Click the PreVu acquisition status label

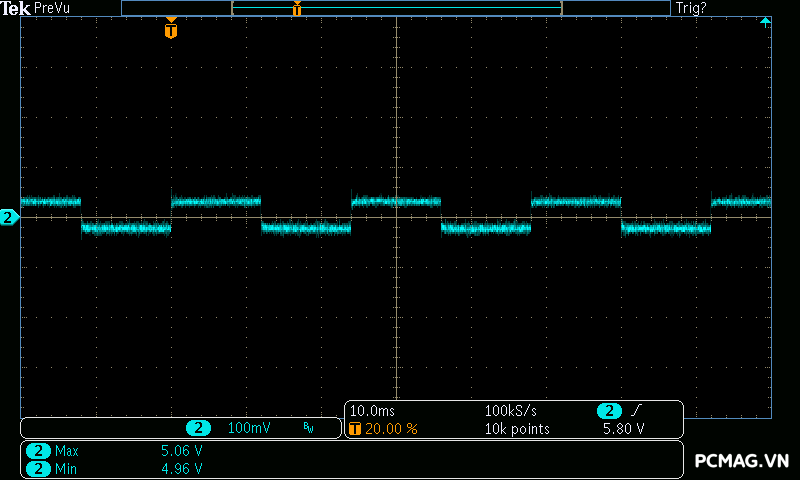click(x=52, y=8)
